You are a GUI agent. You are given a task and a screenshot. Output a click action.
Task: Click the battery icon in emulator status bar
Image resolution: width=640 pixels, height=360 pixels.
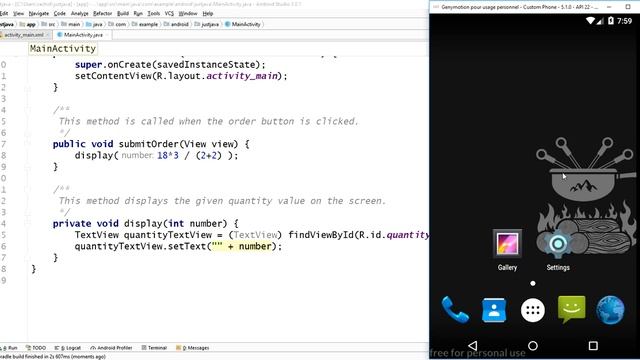611,20
